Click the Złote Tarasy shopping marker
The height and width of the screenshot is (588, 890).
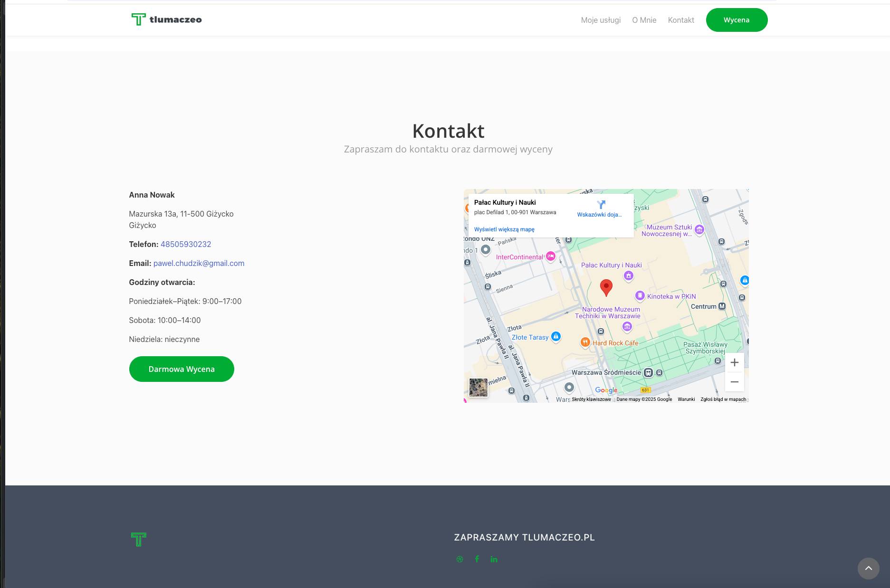(555, 337)
